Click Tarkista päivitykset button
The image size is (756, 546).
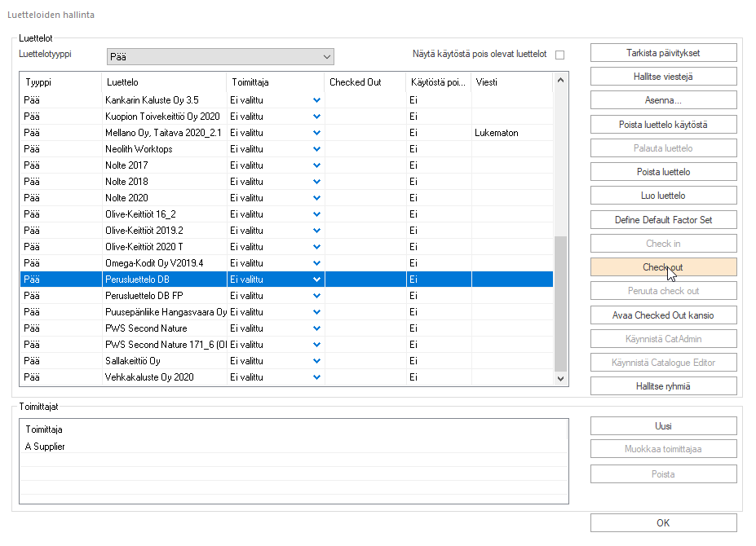[663, 53]
